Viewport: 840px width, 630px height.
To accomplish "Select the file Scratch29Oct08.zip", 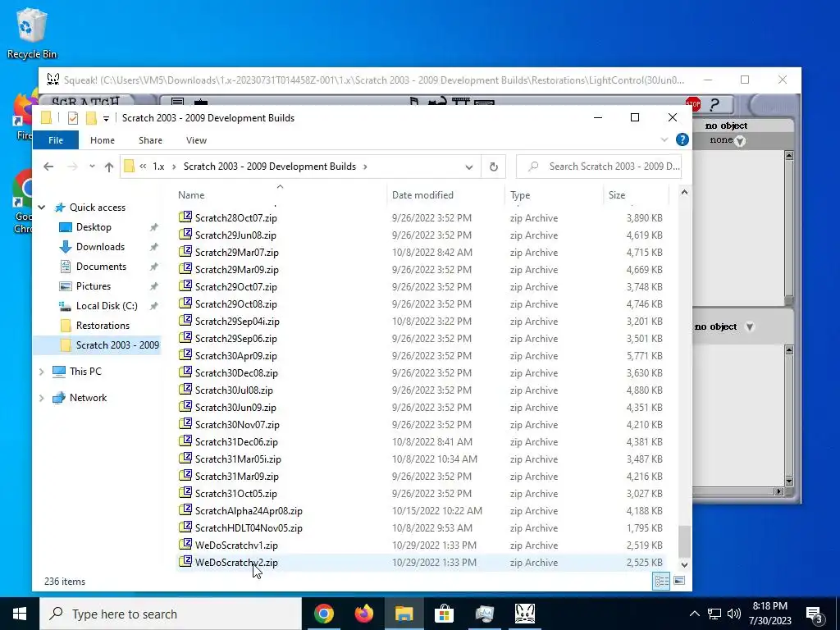I will (235, 304).
